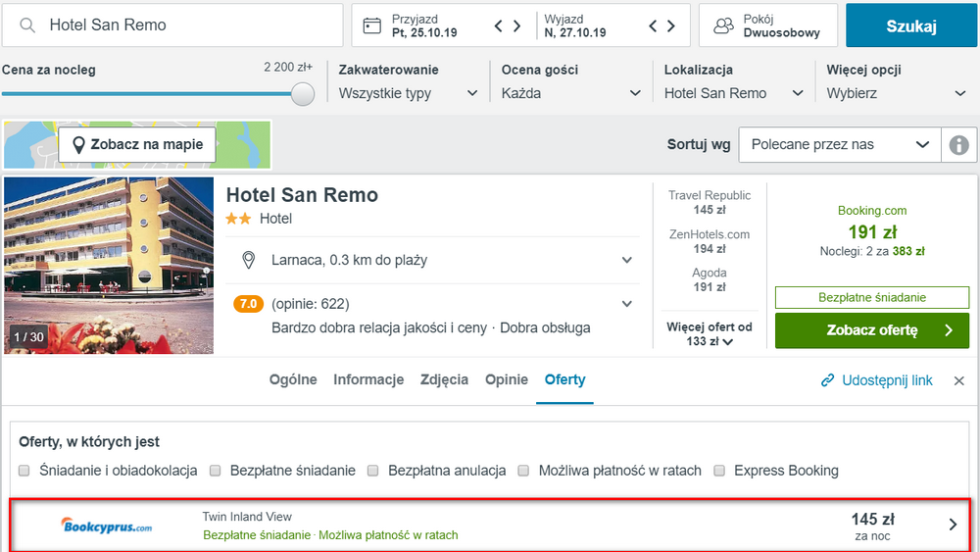Viewport: 980px width, 552px height.
Task: Expand the Ocena gości dropdown
Action: (x=571, y=93)
